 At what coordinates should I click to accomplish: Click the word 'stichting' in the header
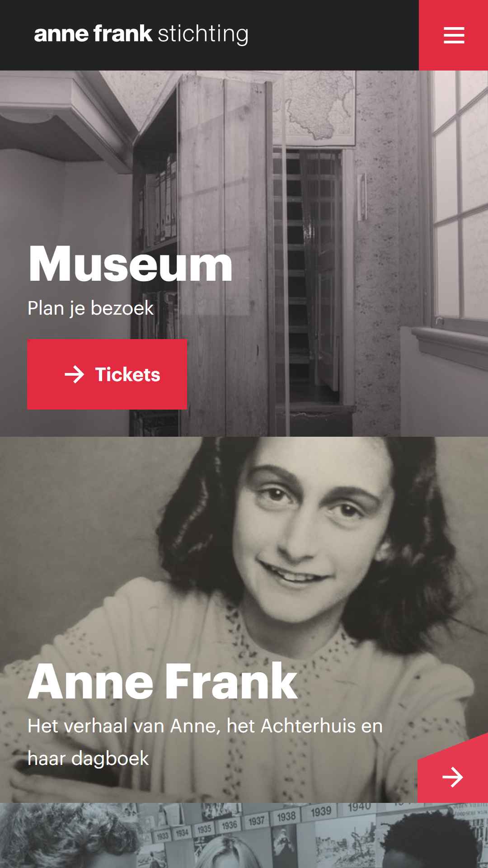click(x=203, y=34)
